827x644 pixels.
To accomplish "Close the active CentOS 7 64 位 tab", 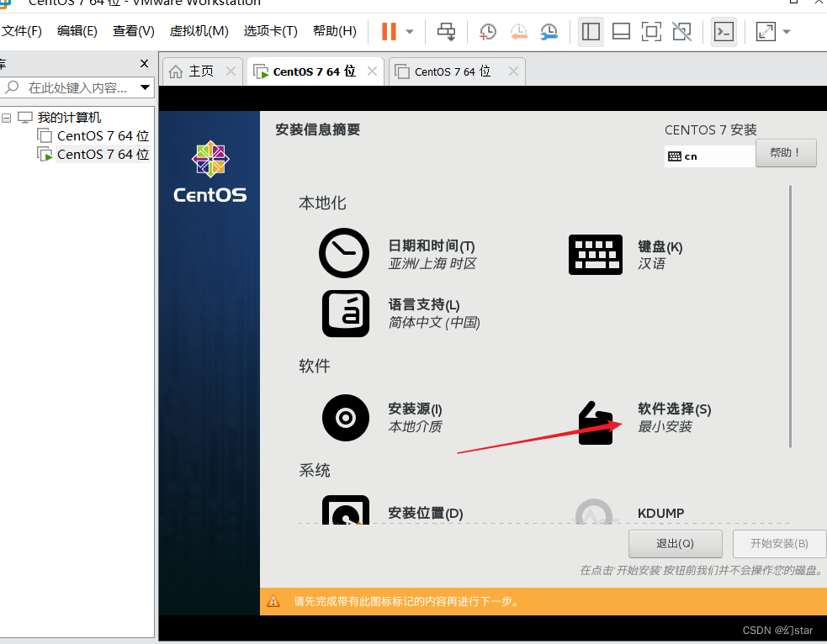I will [372, 71].
